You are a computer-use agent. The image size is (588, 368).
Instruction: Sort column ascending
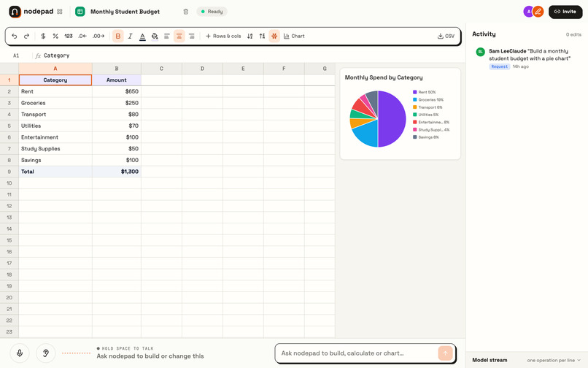tap(250, 36)
